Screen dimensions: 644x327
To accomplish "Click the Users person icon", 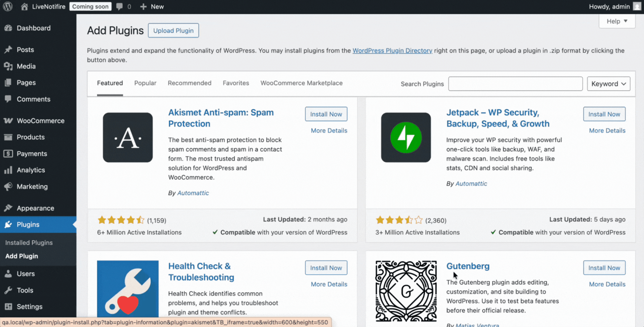I will click(x=8, y=274).
